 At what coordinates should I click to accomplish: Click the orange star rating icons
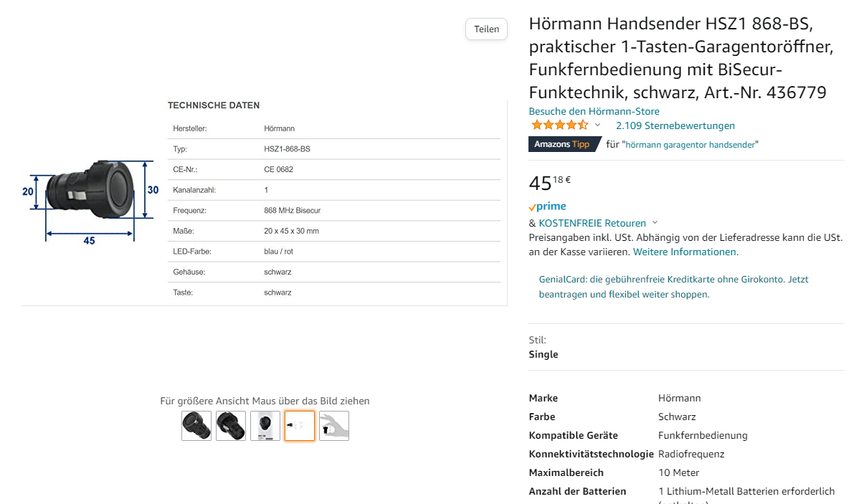(559, 125)
